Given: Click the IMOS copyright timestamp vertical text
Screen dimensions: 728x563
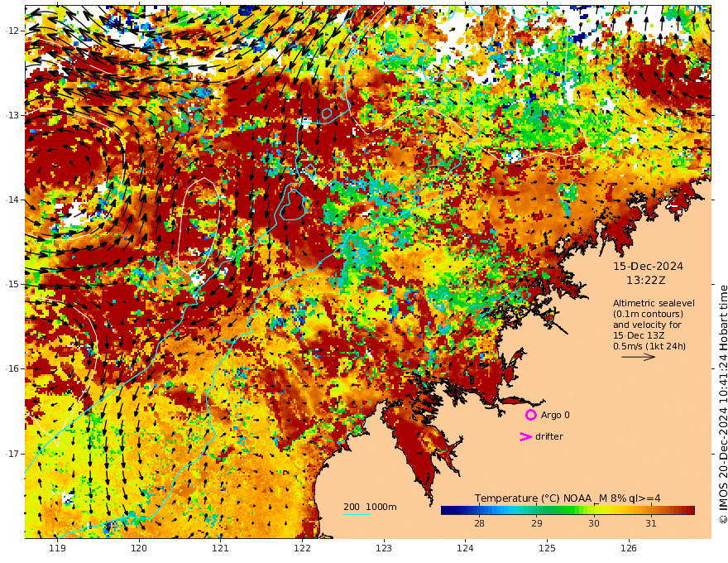Looking at the screenshot, I should (722, 404).
